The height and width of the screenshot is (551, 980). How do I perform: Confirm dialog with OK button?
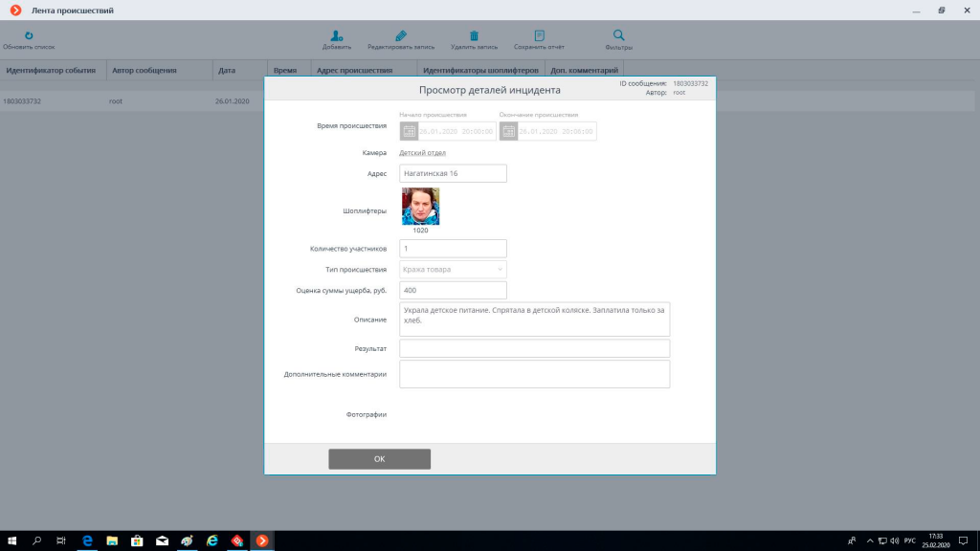pos(379,459)
